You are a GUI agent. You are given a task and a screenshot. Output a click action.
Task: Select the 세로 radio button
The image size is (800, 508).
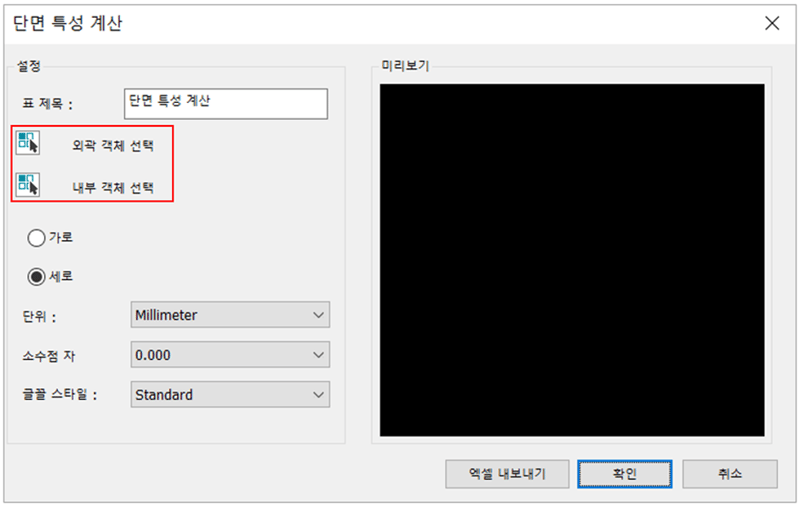point(36,277)
